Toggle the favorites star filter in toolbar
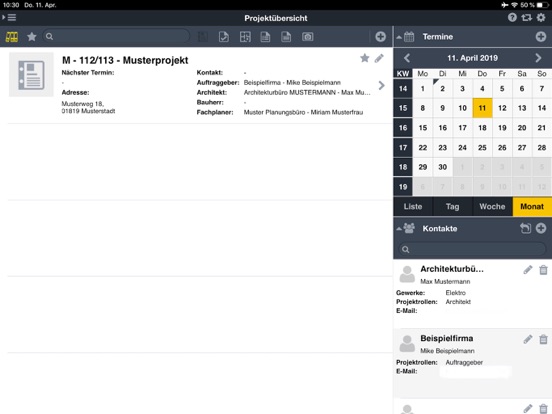This screenshot has height=414, width=552. tap(32, 37)
